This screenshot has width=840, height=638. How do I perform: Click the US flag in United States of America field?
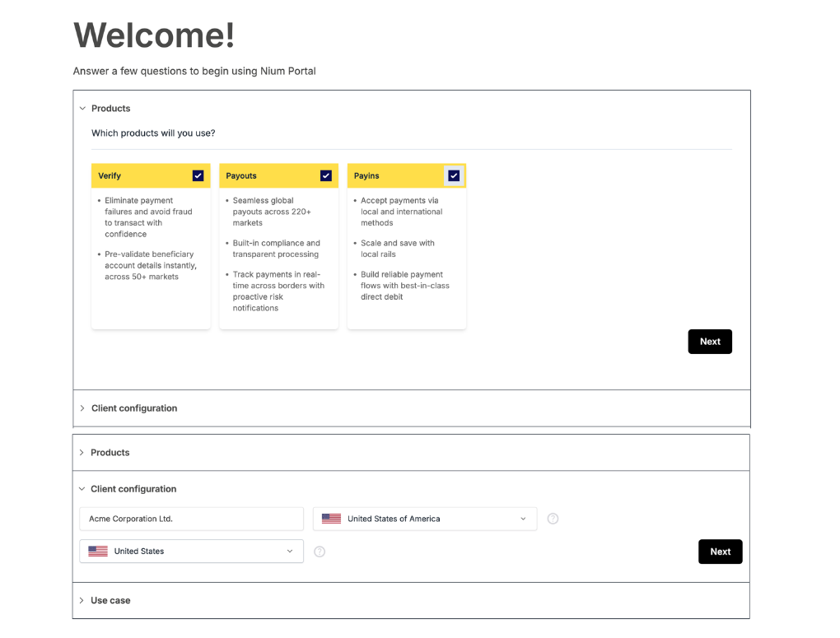click(x=331, y=519)
